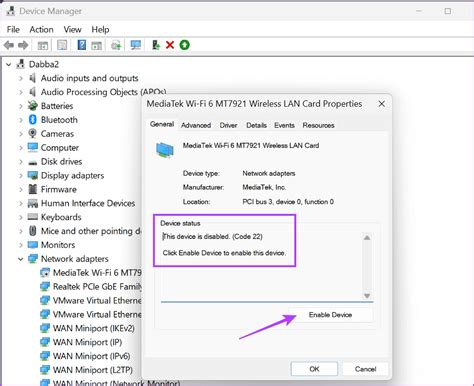Click the device icon in the Properties dialog
The image size is (474, 386).
coord(165,150)
